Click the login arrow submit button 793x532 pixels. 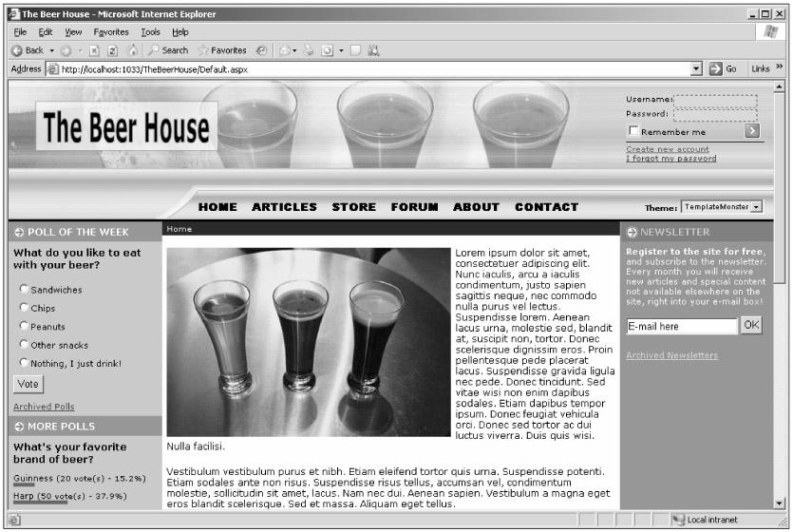tap(752, 131)
